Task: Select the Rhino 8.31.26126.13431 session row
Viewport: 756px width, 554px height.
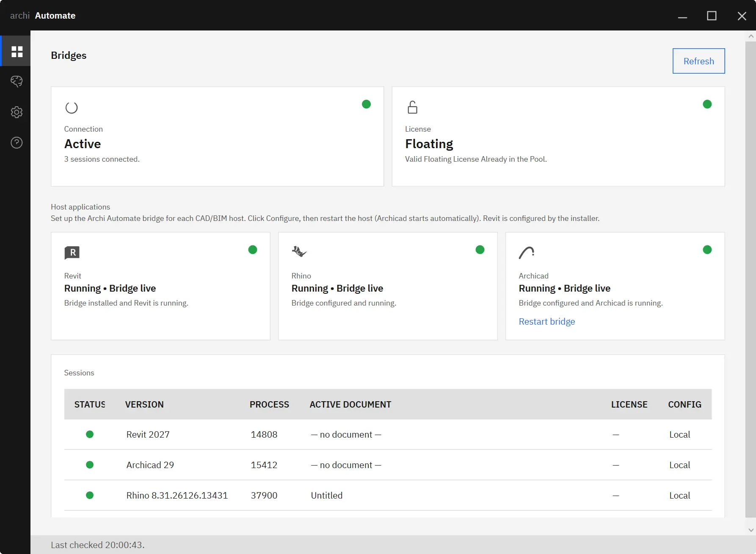Action: (388, 496)
